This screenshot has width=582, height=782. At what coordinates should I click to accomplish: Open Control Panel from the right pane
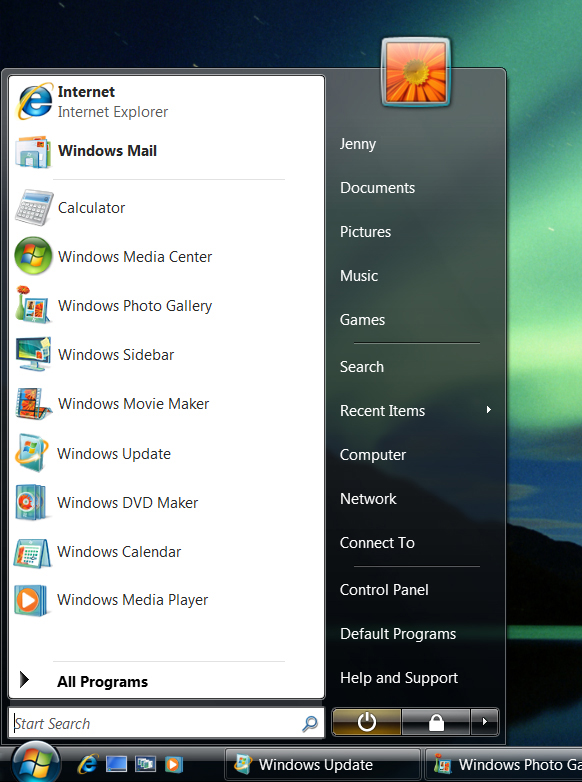pyautogui.click(x=384, y=589)
